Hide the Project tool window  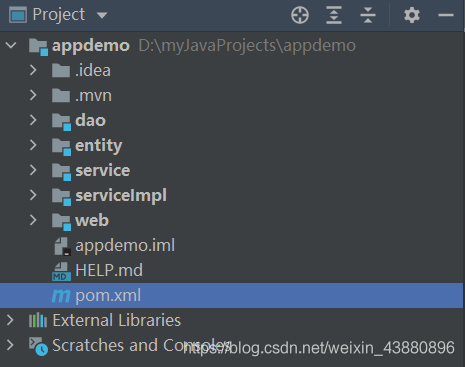[x=446, y=15]
